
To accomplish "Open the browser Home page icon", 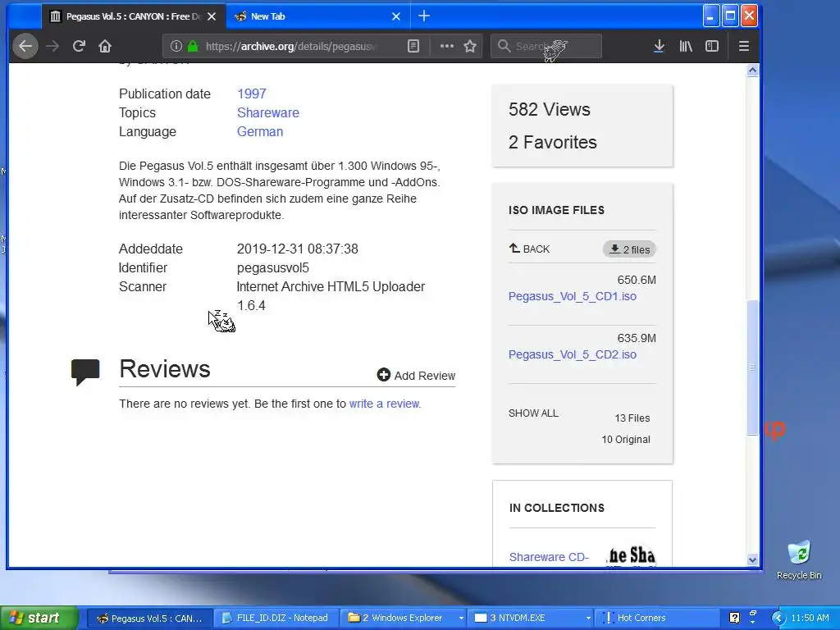I will pos(105,46).
